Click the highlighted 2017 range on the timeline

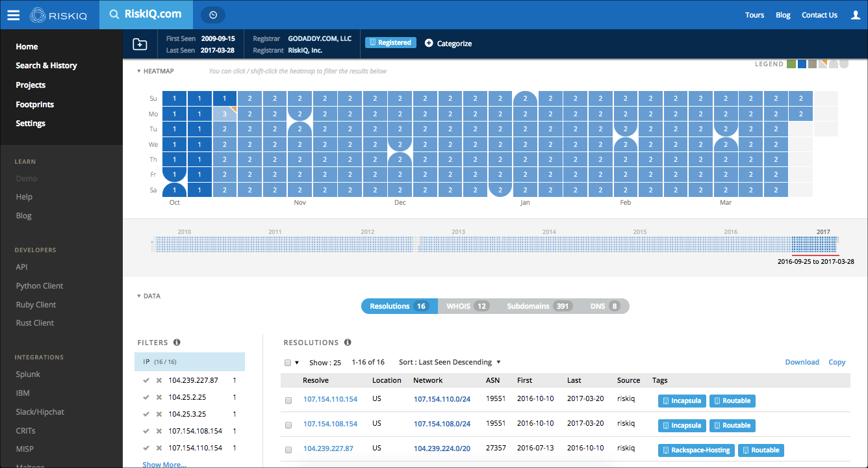click(x=814, y=245)
